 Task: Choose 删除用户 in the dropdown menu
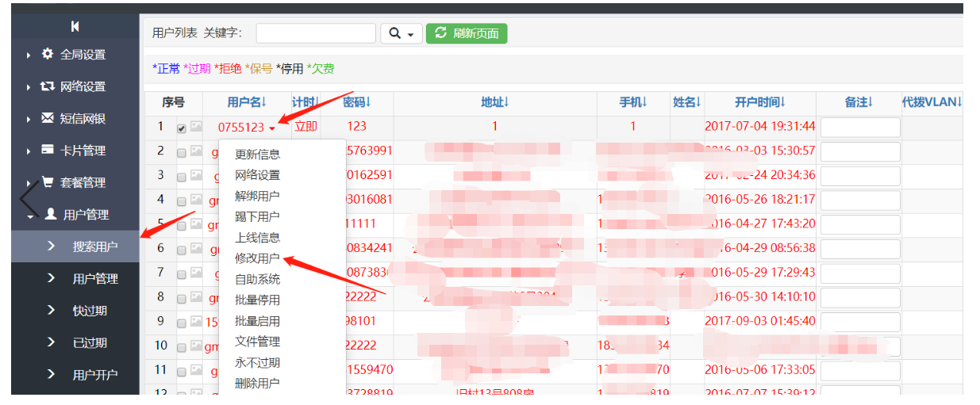257,384
